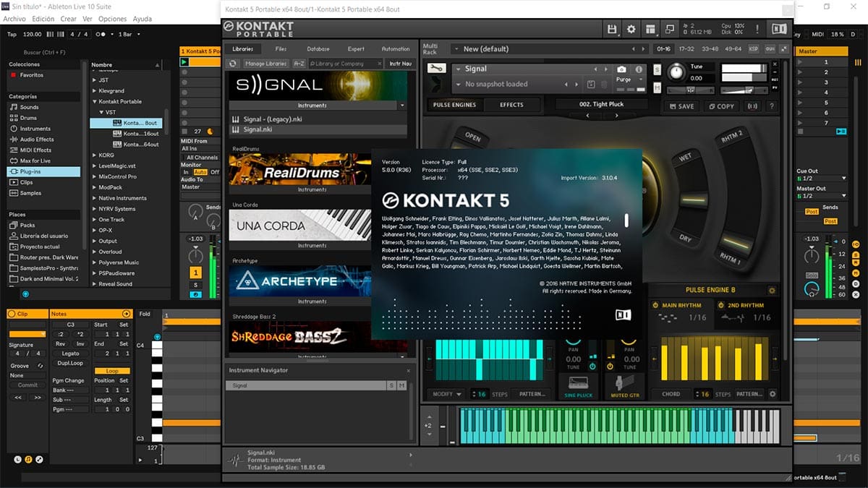Switch to the Effects tab in Signal
Image resolution: width=868 pixels, height=488 pixels.
(x=511, y=105)
